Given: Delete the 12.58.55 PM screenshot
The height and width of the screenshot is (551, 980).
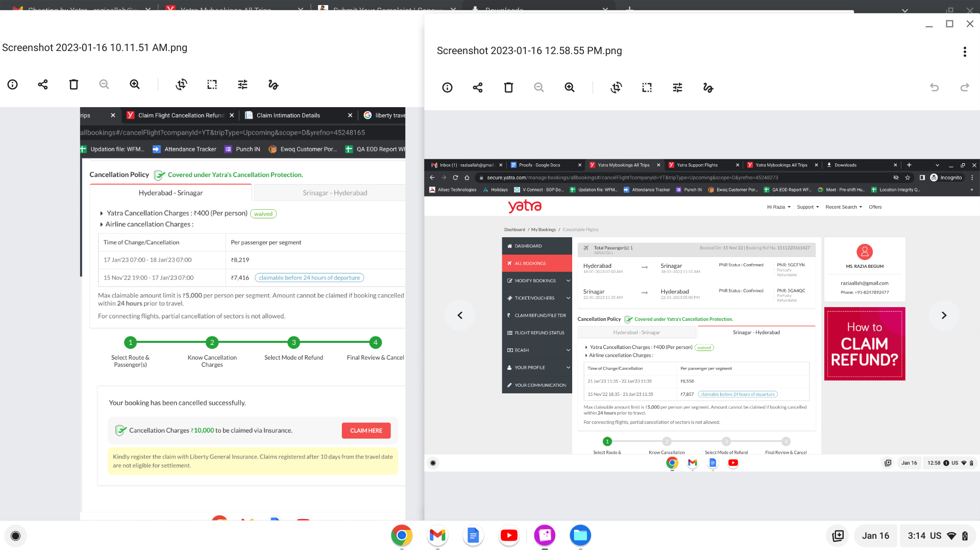Looking at the screenshot, I should tap(508, 88).
